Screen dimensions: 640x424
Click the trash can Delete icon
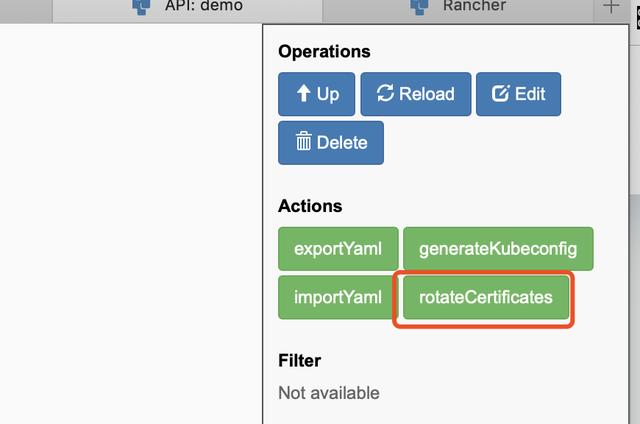(304, 142)
